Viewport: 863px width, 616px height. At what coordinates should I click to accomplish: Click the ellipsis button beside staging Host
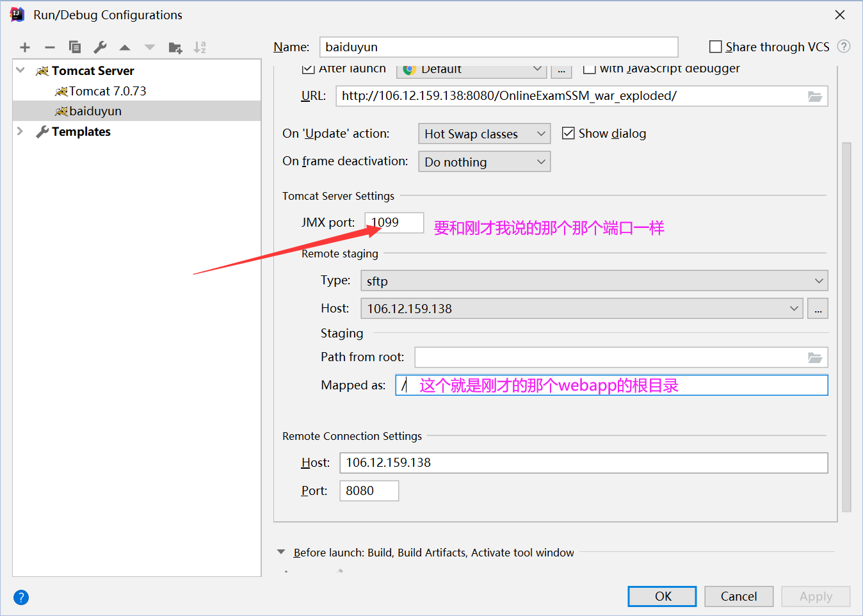pyautogui.click(x=818, y=309)
